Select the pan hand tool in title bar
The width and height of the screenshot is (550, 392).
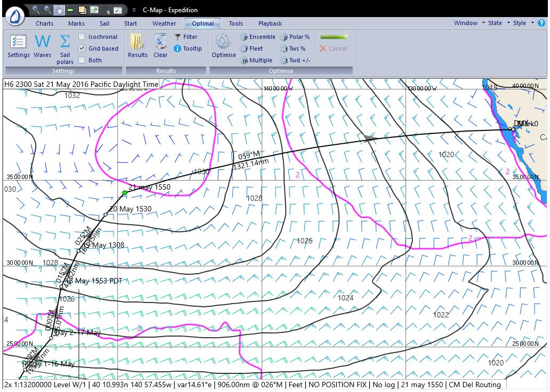60,10
